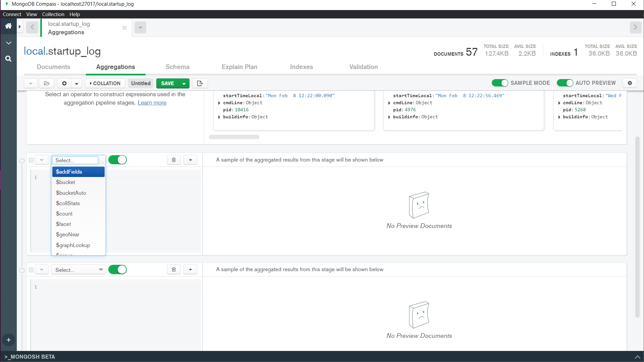Choose $addFields from operator list

coord(78,172)
